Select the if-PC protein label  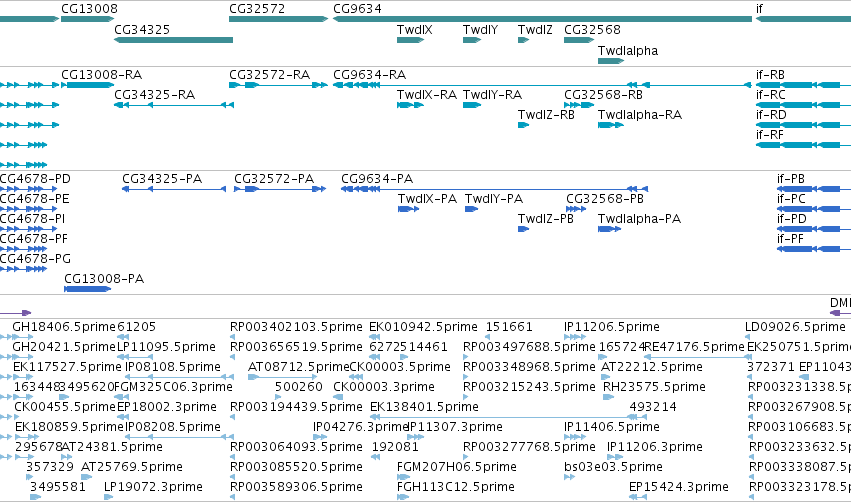791,199
